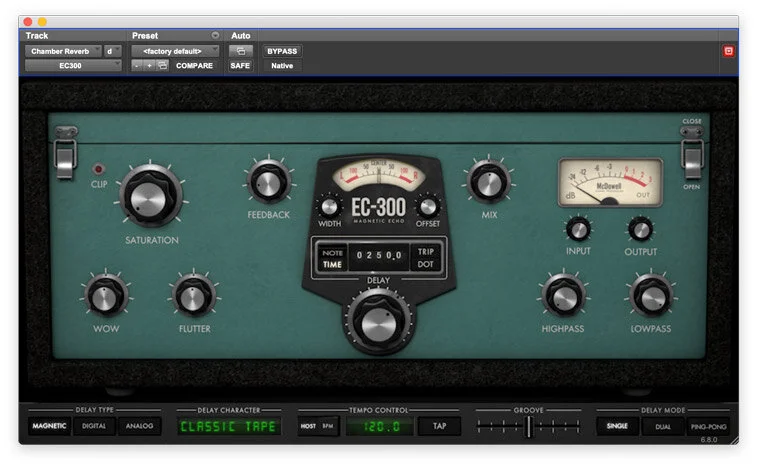Click the TAP tempo button
Image resolution: width=757 pixels, height=466 pixels.
click(x=439, y=426)
